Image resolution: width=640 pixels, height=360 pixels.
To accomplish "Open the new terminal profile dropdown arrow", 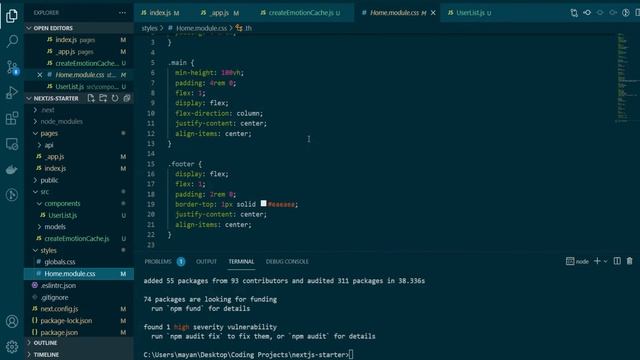I will 605,261.
